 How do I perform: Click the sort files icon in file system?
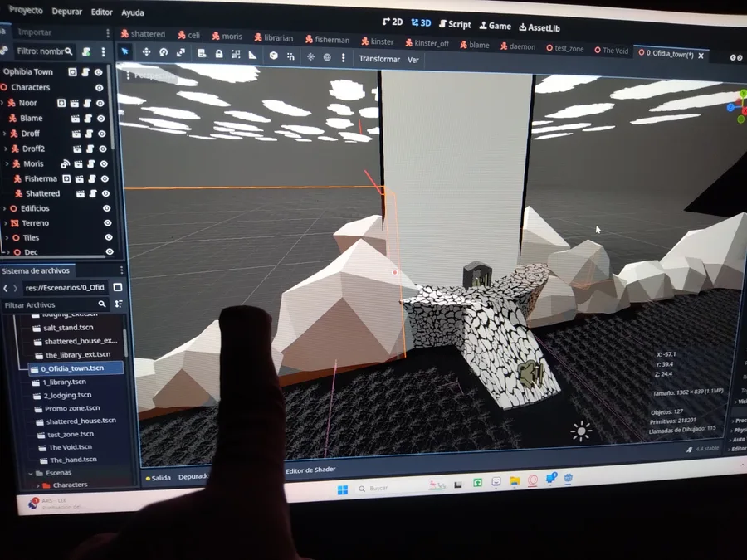coord(119,304)
